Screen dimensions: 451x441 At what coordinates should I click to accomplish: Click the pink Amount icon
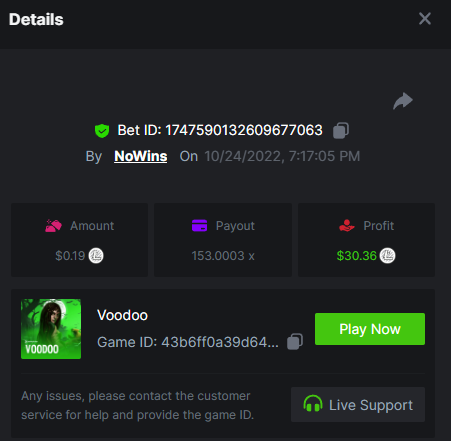[x=53, y=226]
